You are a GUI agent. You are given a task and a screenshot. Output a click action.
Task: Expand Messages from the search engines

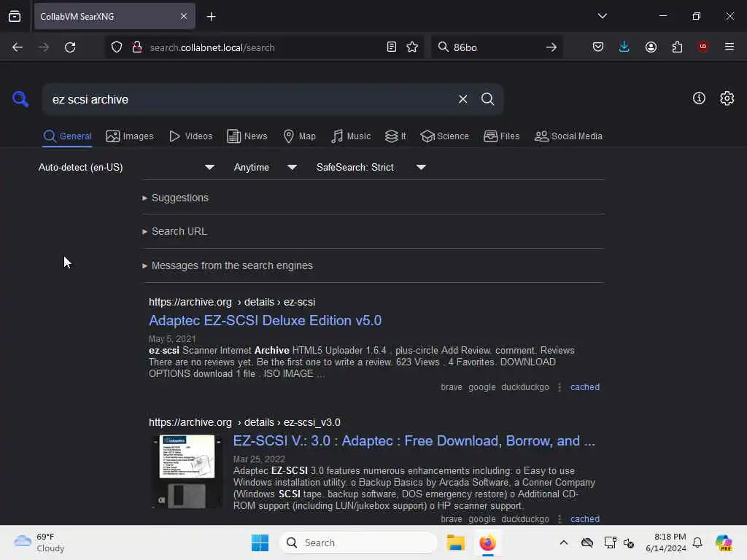pyautogui.click(x=228, y=265)
